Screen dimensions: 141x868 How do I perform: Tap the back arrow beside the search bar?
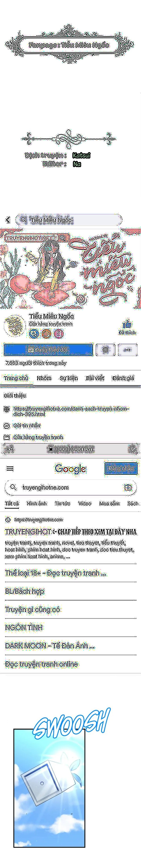click(x=8, y=220)
